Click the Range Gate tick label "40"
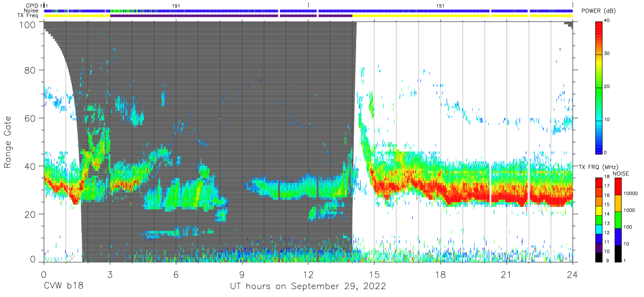644x297 pixels. pos(30,166)
